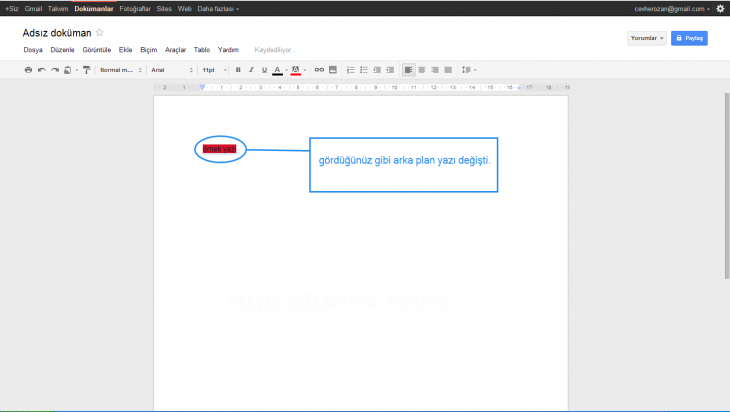
Task: Open the text background color picker
Action: [297, 70]
